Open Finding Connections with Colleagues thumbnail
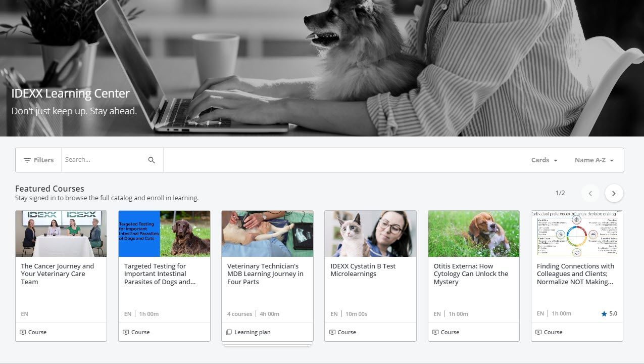 coord(577,234)
